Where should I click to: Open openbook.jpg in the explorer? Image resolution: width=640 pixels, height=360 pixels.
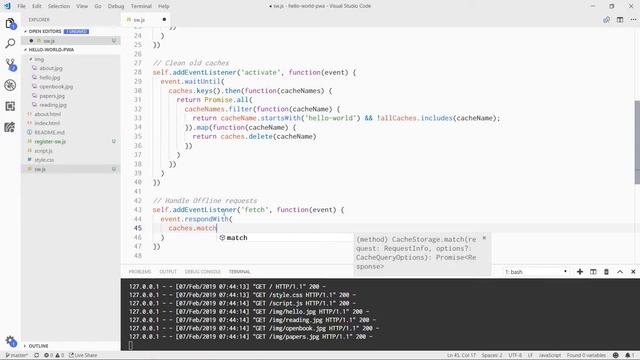[56, 87]
